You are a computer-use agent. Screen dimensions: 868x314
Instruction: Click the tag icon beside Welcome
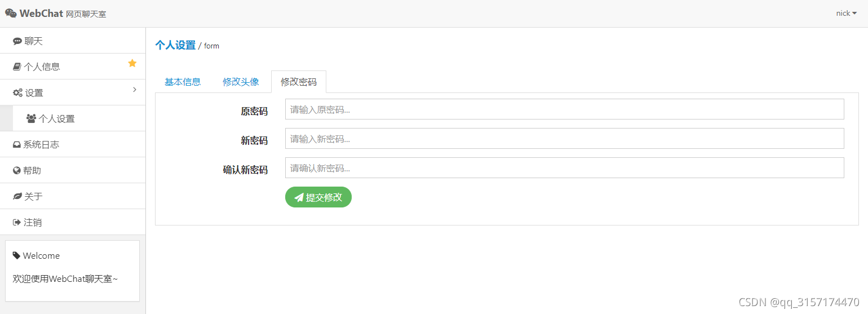click(16, 255)
